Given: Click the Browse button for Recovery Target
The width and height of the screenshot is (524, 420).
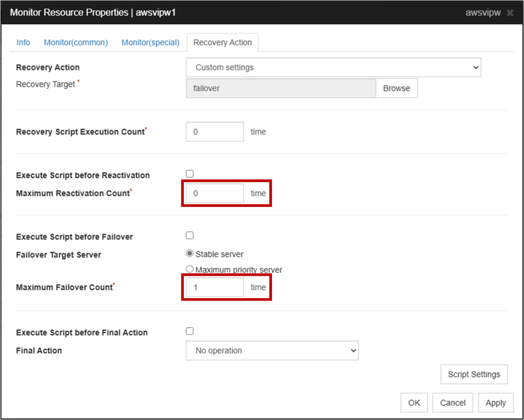Looking at the screenshot, I should tap(396, 88).
